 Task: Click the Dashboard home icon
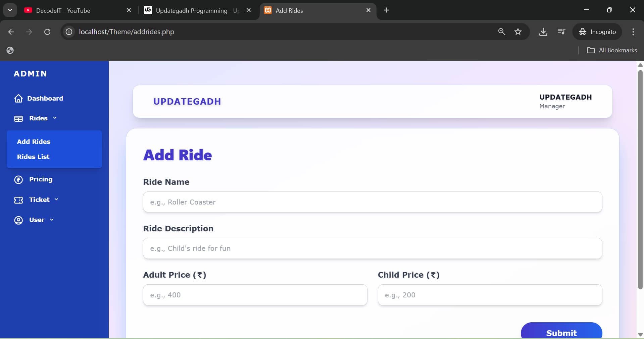tap(18, 99)
